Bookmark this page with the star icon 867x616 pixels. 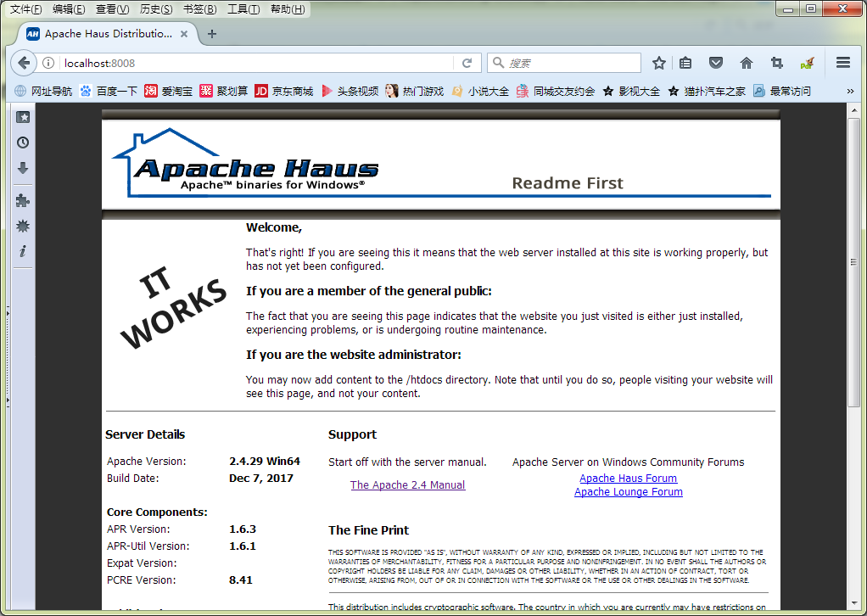(658, 63)
